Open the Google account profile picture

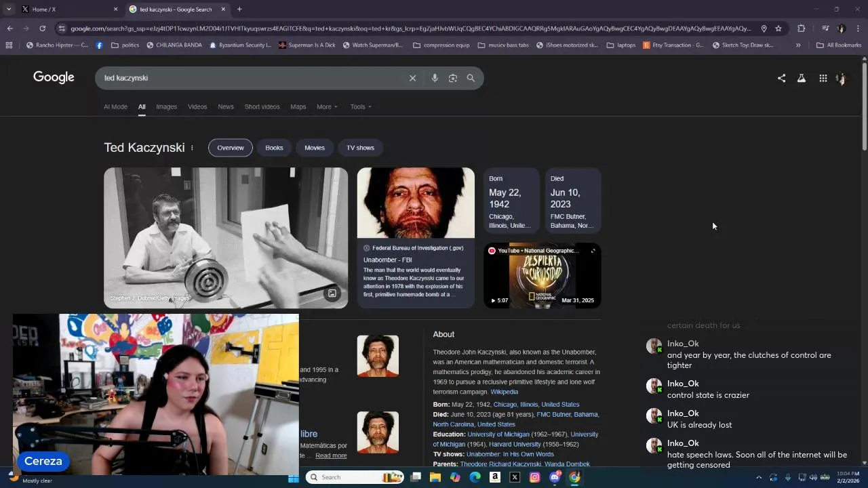point(842,78)
